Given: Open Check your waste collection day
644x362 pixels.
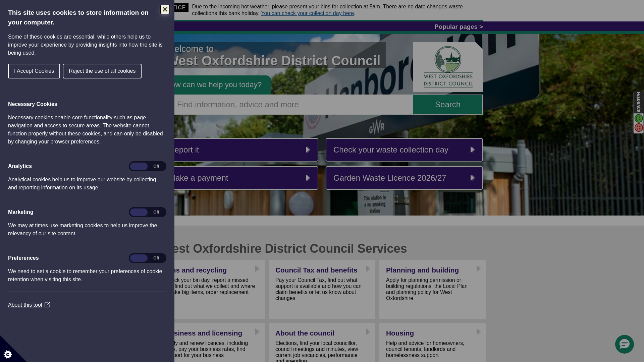Looking at the screenshot, I should [x=404, y=150].
